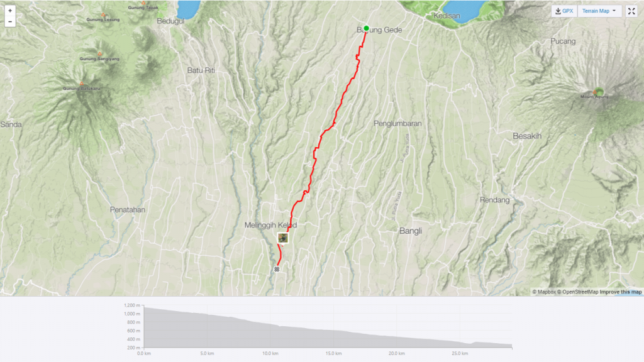644x362 pixels.
Task: Download the route GPX file
Action: pyautogui.click(x=564, y=11)
